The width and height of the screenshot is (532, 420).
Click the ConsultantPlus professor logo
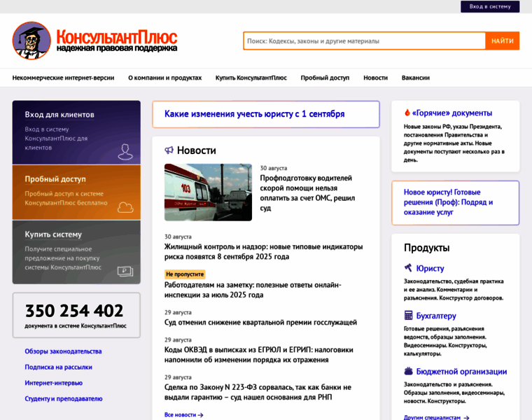[31, 41]
